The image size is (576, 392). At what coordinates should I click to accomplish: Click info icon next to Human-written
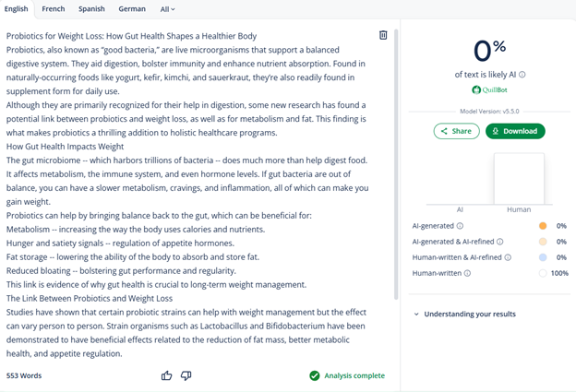pos(467,273)
